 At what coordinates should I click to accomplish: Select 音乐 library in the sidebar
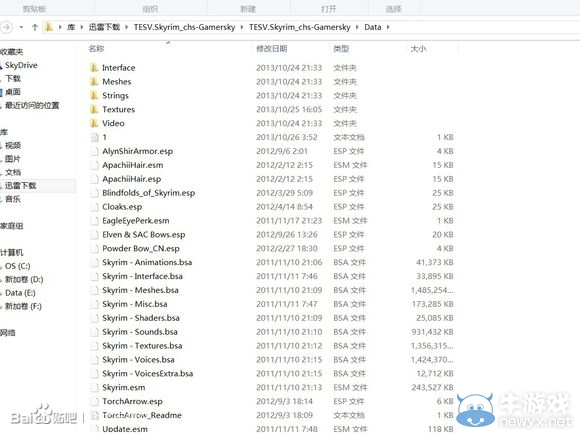(x=13, y=199)
